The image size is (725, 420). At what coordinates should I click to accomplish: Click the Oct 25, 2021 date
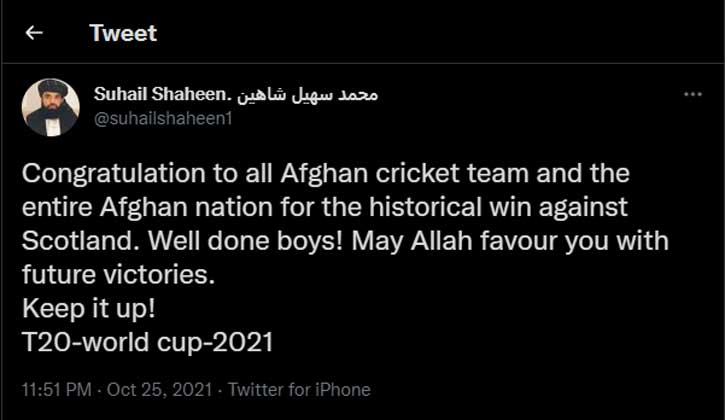(x=160, y=389)
